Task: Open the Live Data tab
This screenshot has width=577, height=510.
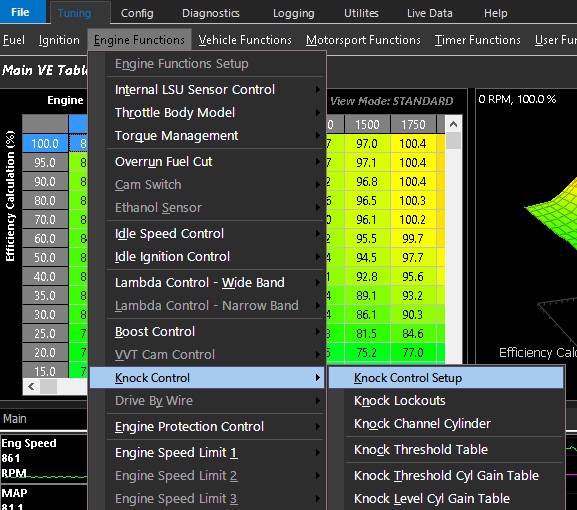Action: pyautogui.click(x=429, y=13)
